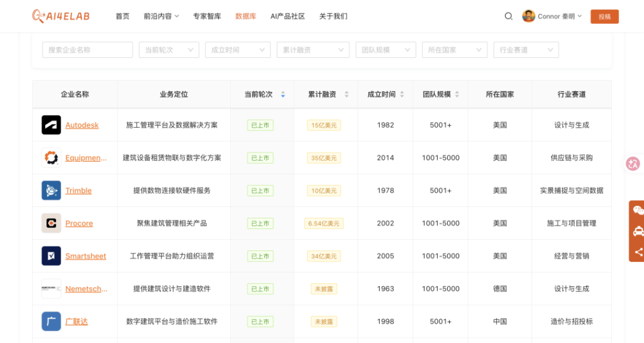Open the translate floating icon

(633, 164)
